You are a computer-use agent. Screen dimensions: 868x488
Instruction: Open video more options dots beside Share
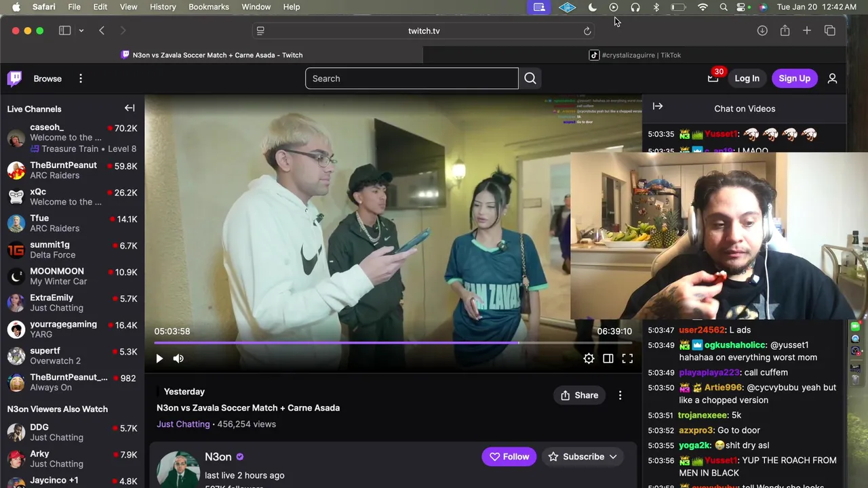pos(620,395)
